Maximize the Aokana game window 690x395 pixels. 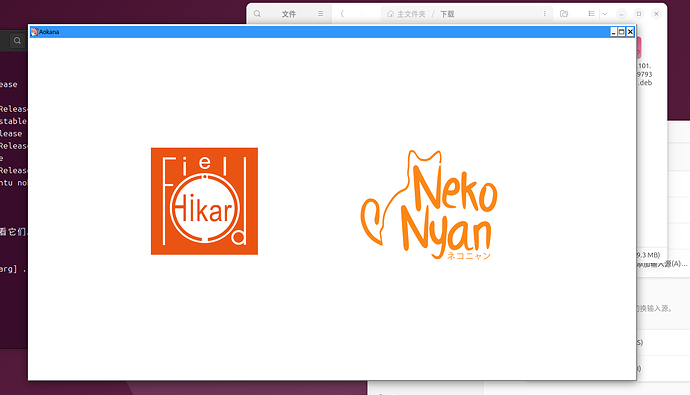click(621, 32)
